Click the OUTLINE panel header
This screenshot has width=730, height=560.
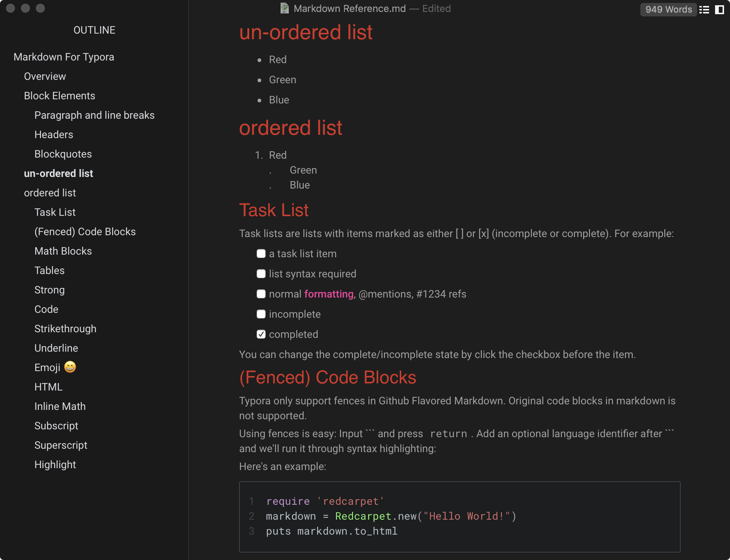pyautogui.click(x=94, y=30)
